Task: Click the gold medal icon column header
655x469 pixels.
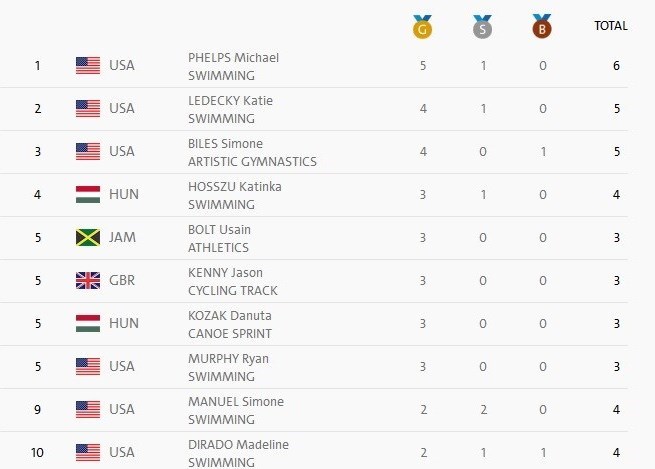Action: 422,27
